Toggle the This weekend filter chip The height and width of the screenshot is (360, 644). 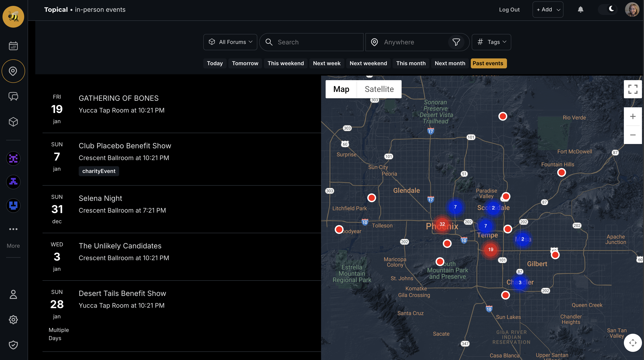pyautogui.click(x=286, y=63)
